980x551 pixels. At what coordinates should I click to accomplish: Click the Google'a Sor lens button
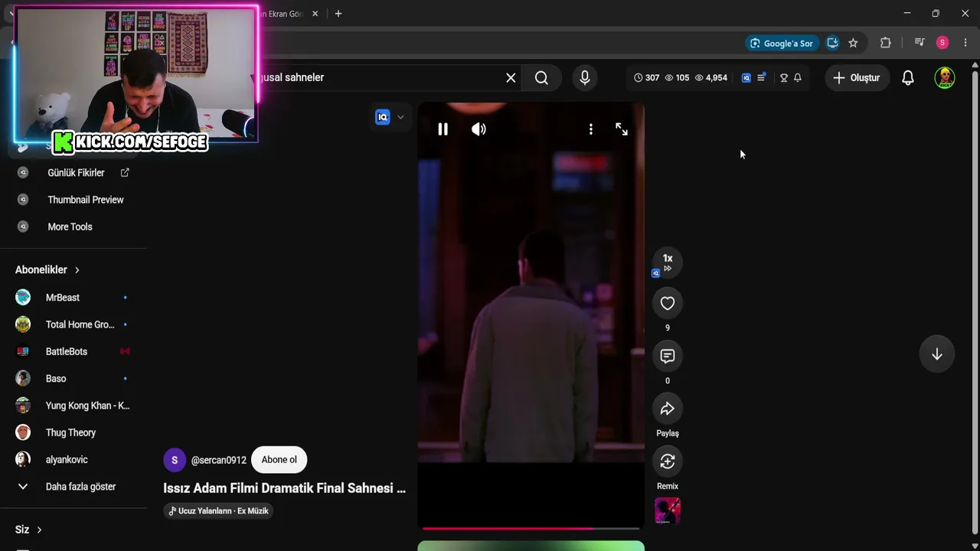pyautogui.click(x=782, y=43)
